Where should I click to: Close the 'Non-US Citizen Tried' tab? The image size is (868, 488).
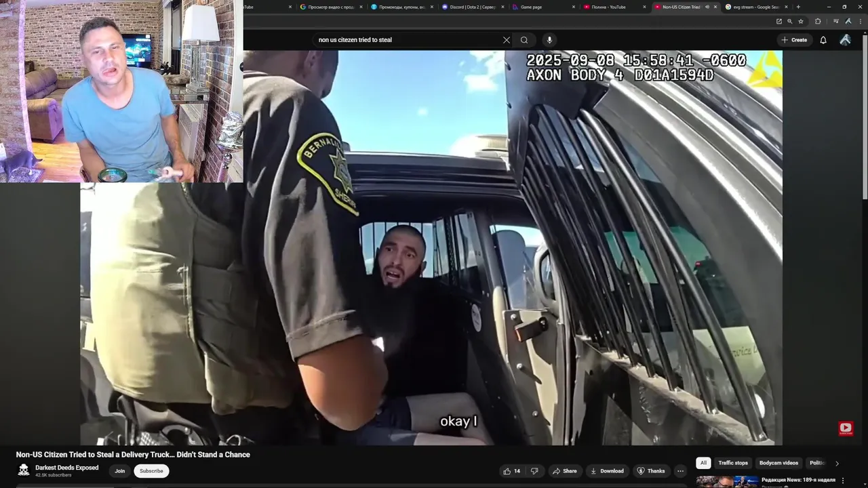(x=715, y=7)
